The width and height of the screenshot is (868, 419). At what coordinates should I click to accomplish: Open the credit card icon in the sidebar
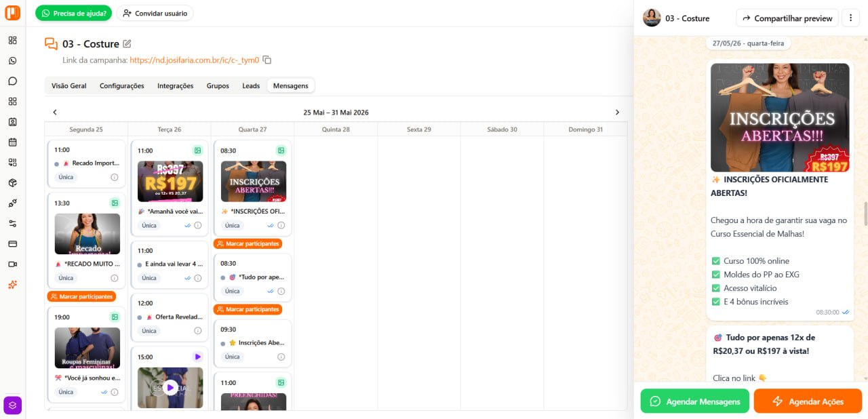tap(12, 243)
